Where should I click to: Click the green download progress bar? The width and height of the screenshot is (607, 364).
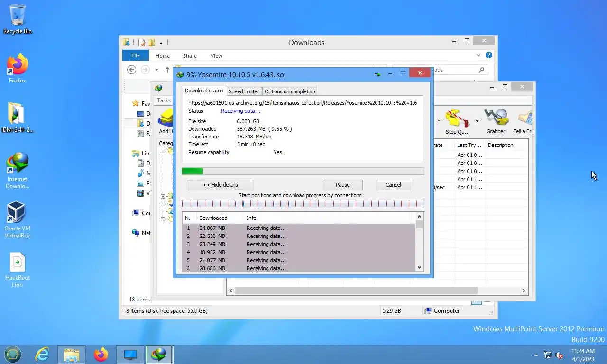point(303,171)
